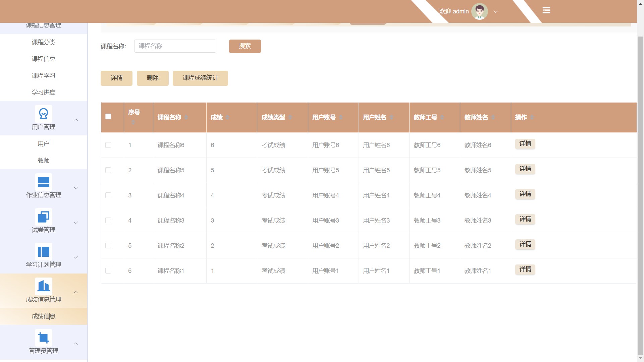Click the 学习计划管理 panel icon
Screen dimensions: 644x362
pos(43,252)
